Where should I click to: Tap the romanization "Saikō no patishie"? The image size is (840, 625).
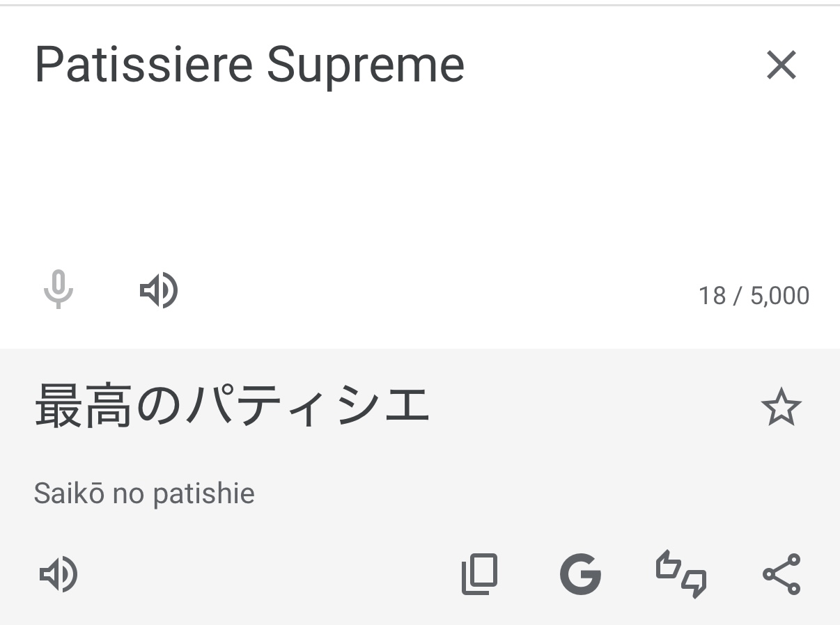coord(144,493)
